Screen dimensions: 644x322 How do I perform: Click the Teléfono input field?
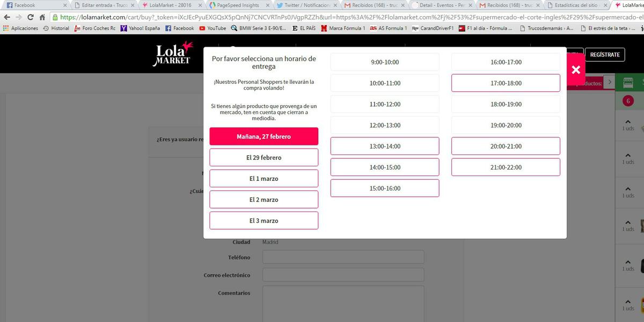tap(343, 257)
